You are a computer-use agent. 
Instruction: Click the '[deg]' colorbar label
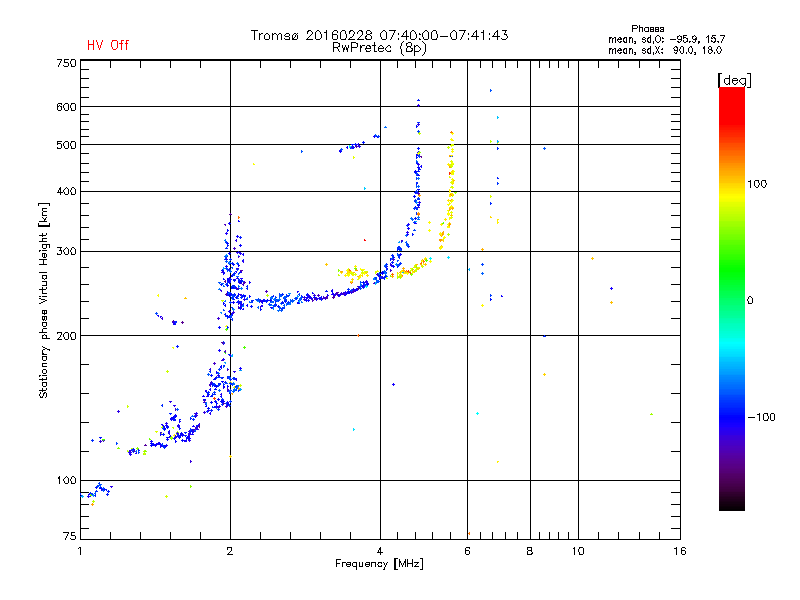point(734,80)
